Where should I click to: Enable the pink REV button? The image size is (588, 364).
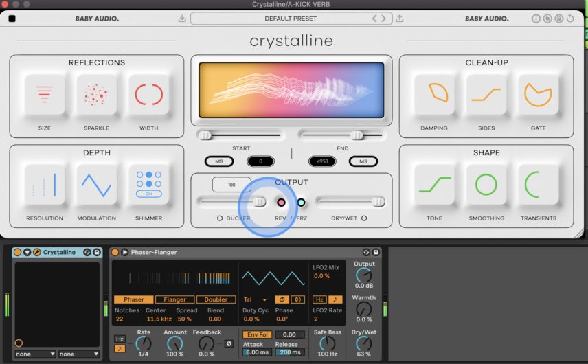(x=281, y=203)
